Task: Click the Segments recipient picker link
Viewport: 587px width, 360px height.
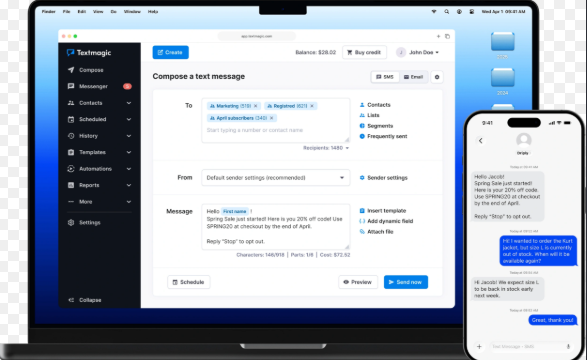Action: click(376, 126)
